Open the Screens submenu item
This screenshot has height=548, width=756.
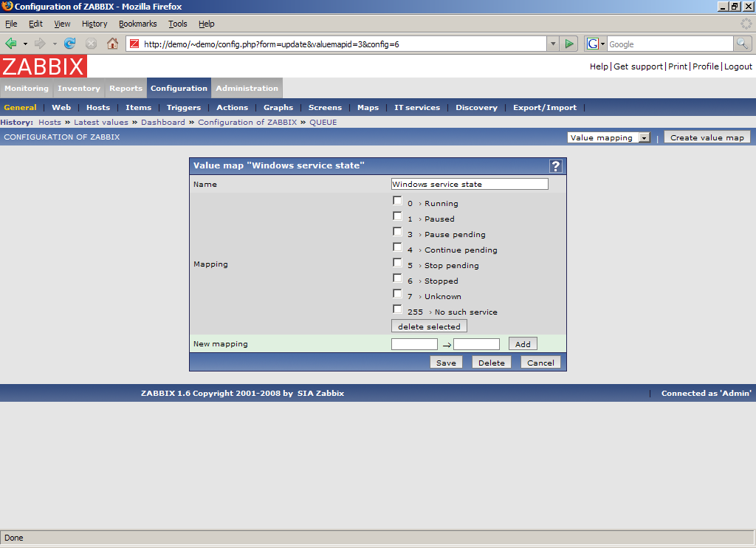click(x=325, y=108)
